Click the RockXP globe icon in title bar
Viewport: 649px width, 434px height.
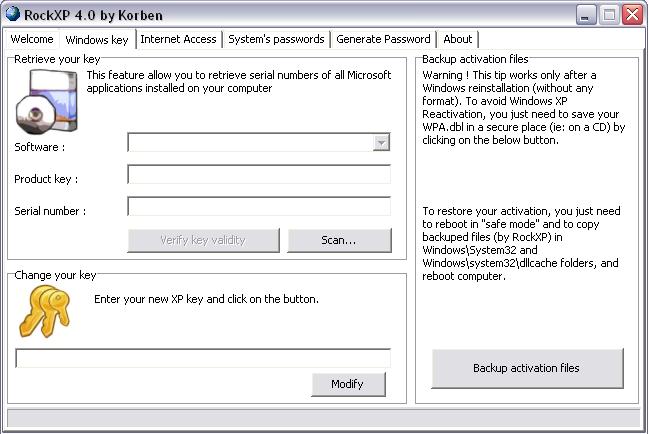point(13,13)
